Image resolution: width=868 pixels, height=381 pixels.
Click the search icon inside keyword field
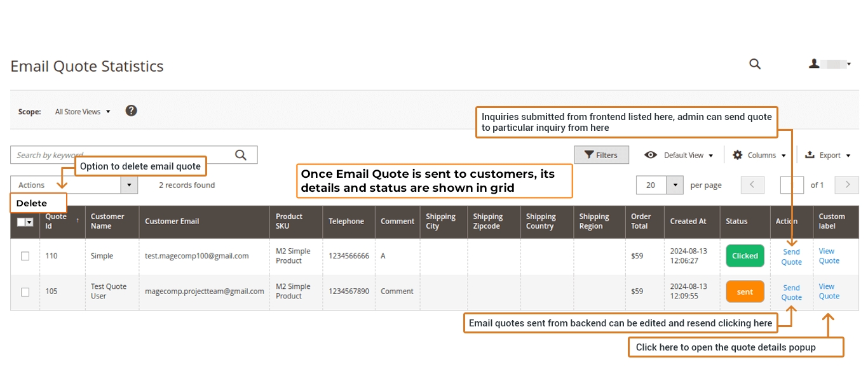(x=241, y=155)
